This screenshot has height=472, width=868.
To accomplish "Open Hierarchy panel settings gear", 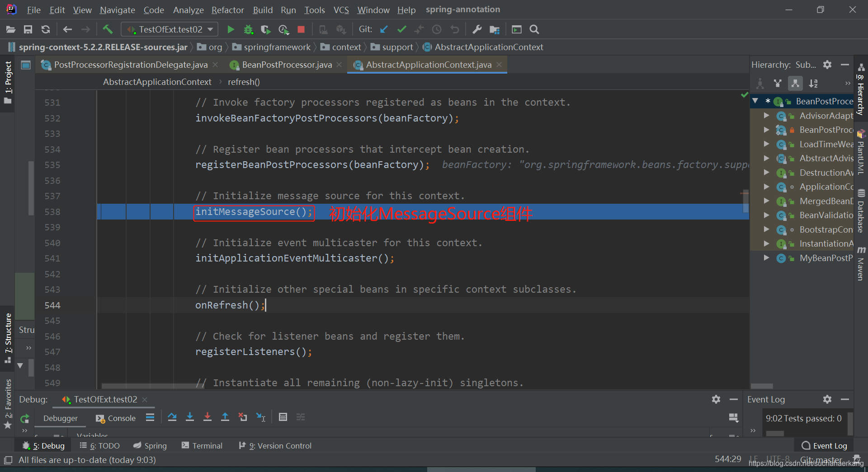I will pyautogui.click(x=827, y=65).
